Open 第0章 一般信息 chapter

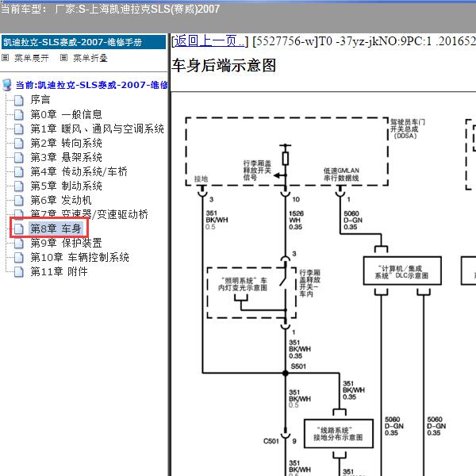point(66,114)
